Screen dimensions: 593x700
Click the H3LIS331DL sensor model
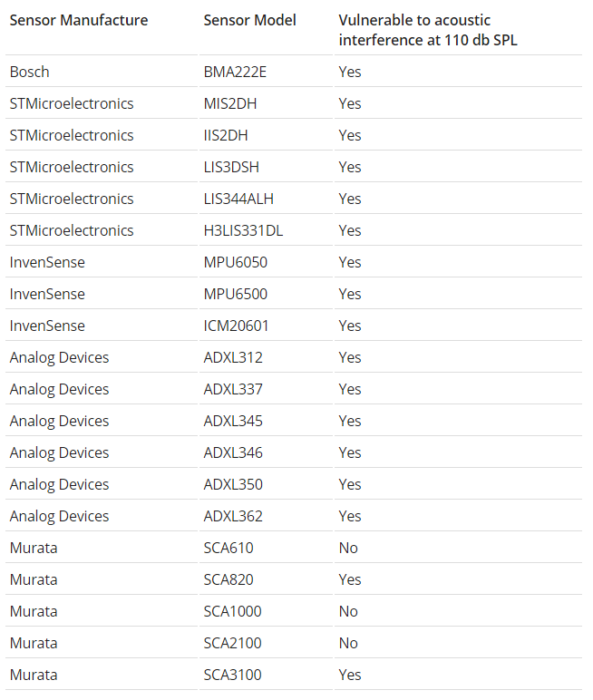(243, 230)
